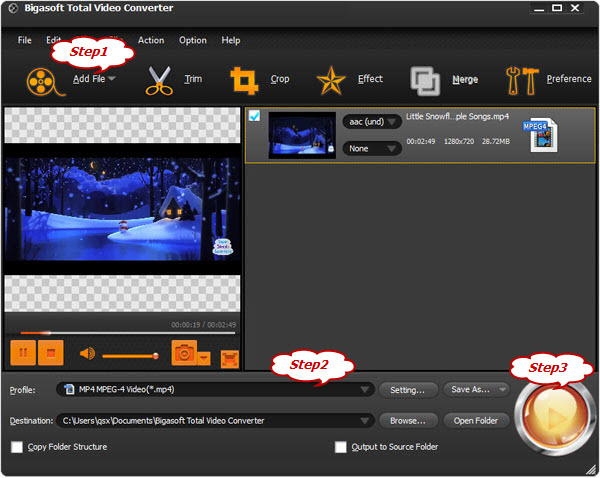The width and height of the screenshot is (600, 478).
Task: Start conversion with the orange Convert button
Action: 553,418
